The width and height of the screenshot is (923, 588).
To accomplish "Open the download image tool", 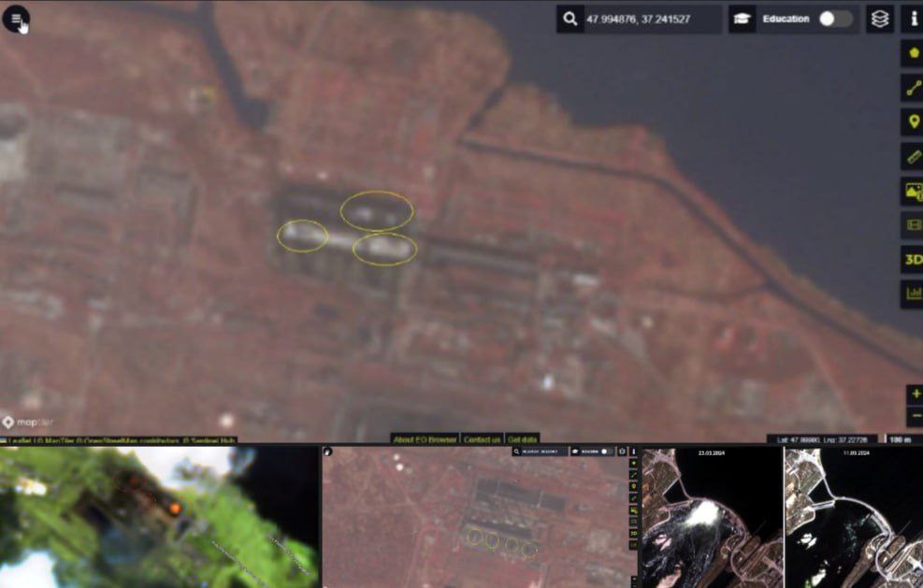I will 913,191.
